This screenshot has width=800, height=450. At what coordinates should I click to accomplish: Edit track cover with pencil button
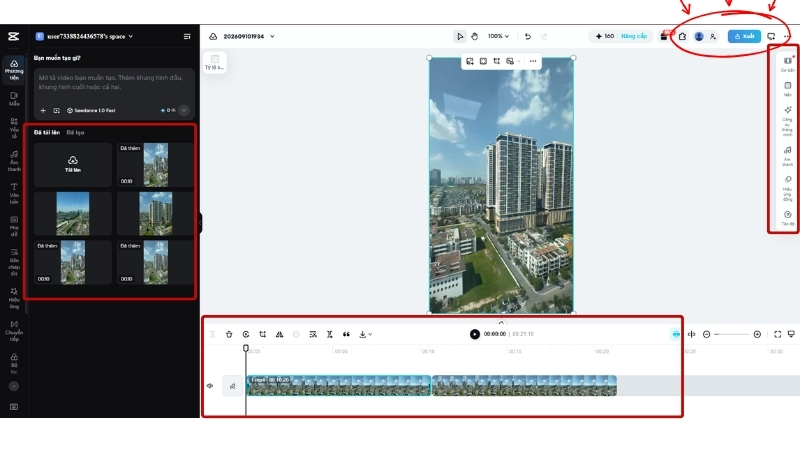point(232,386)
